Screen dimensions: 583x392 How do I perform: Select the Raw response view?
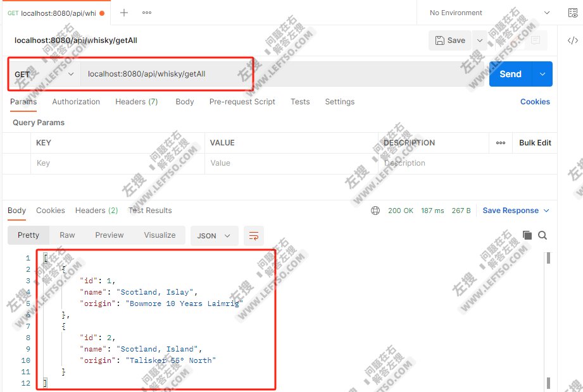pos(67,235)
